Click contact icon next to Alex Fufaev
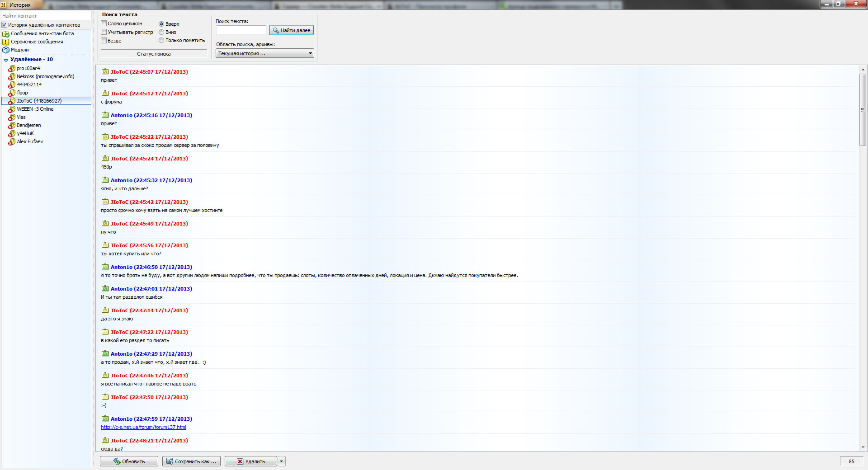 click(x=12, y=142)
